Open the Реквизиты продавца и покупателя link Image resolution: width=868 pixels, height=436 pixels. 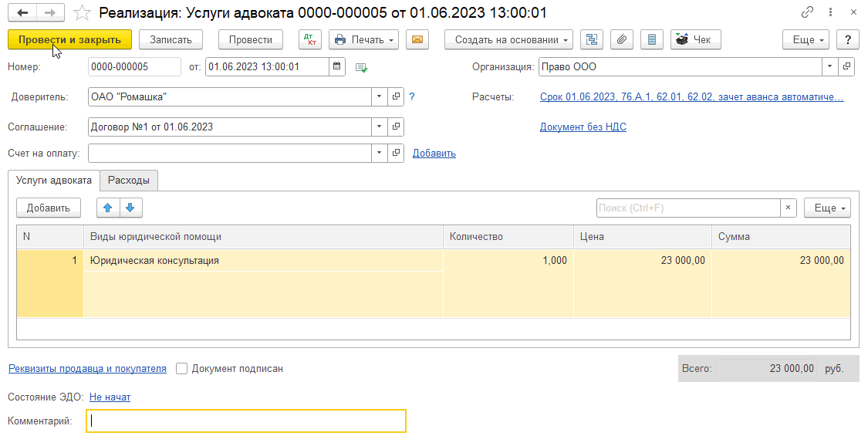pyautogui.click(x=87, y=369)
